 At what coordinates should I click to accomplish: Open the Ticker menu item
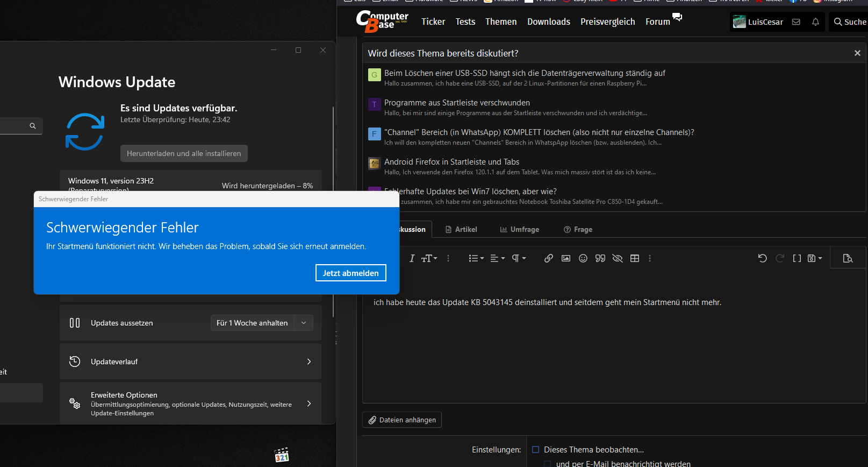click(433, 22)
